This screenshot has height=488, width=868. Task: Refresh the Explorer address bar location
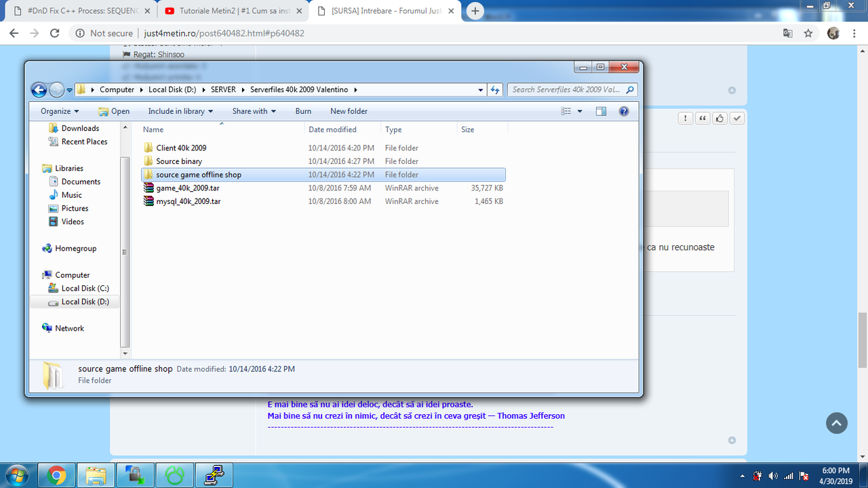(495, 89)
